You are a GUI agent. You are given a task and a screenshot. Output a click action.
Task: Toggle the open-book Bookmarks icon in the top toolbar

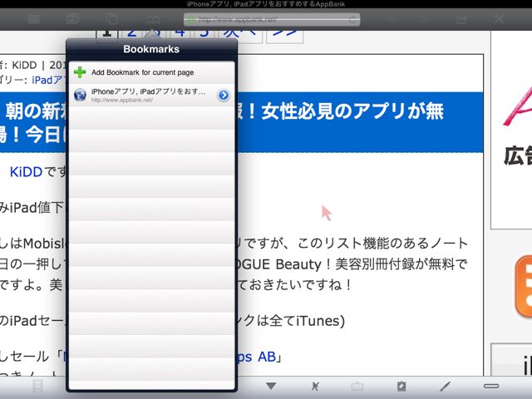[x=153, y=19]
